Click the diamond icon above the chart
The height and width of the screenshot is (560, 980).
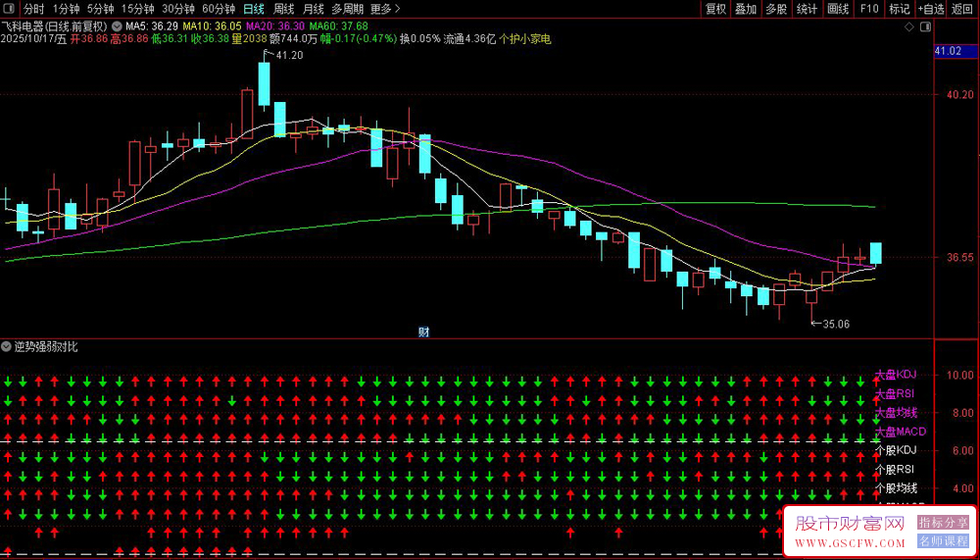[909, 26]
